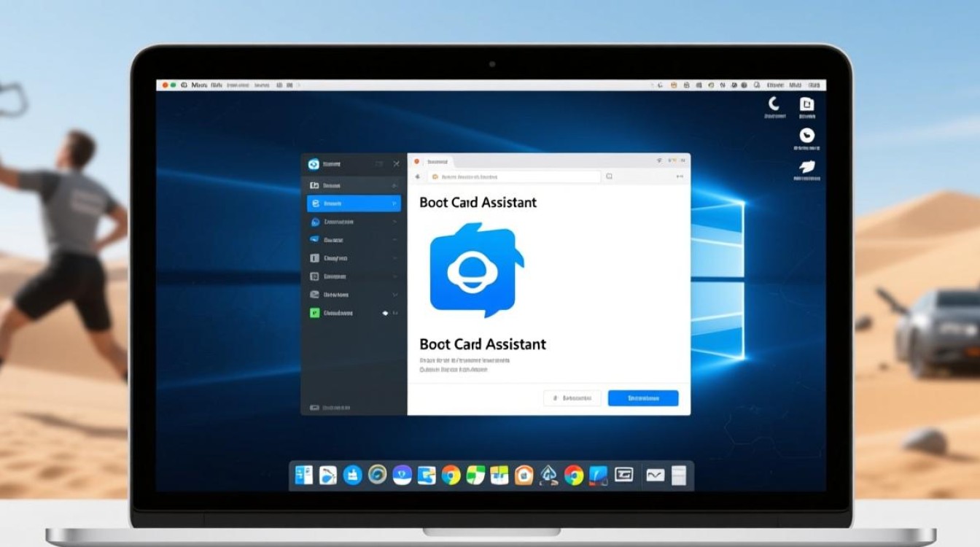Image resolution: width=980 pixels, height=547 pixels.
Task: Open the crescent moon icon on the desktop
Action: [774, 104]
